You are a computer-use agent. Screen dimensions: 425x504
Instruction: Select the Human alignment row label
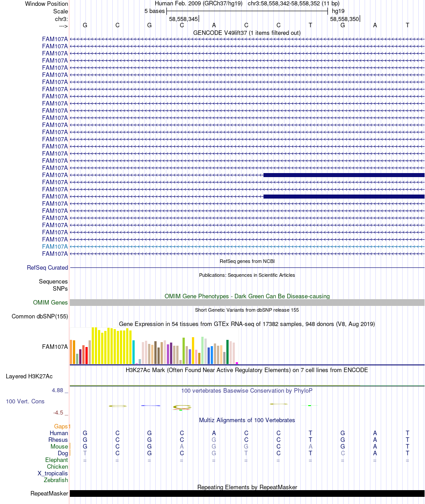pyautogui.click(x=59, y=433)
